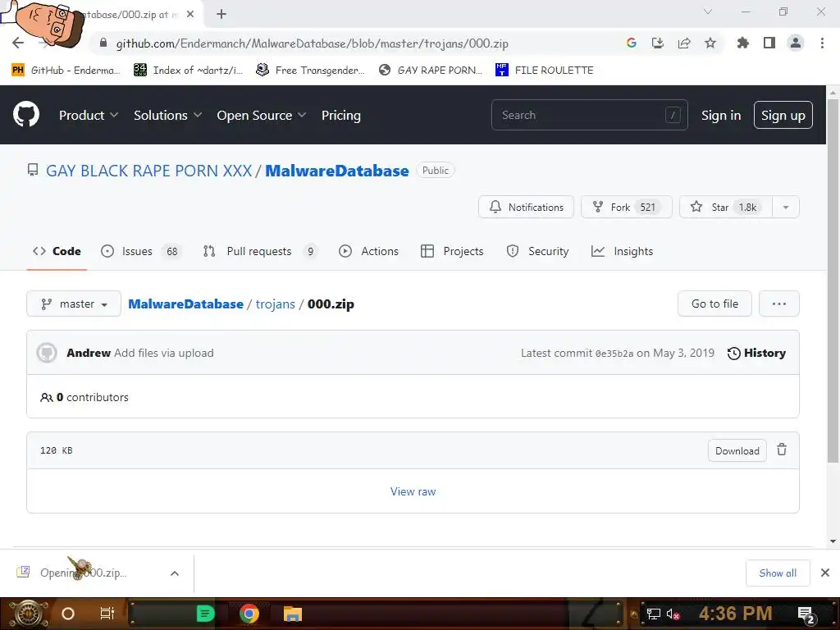This screenshot has width=840, height=630.
Task: Open the Start menu button
Action: (28, 614)
